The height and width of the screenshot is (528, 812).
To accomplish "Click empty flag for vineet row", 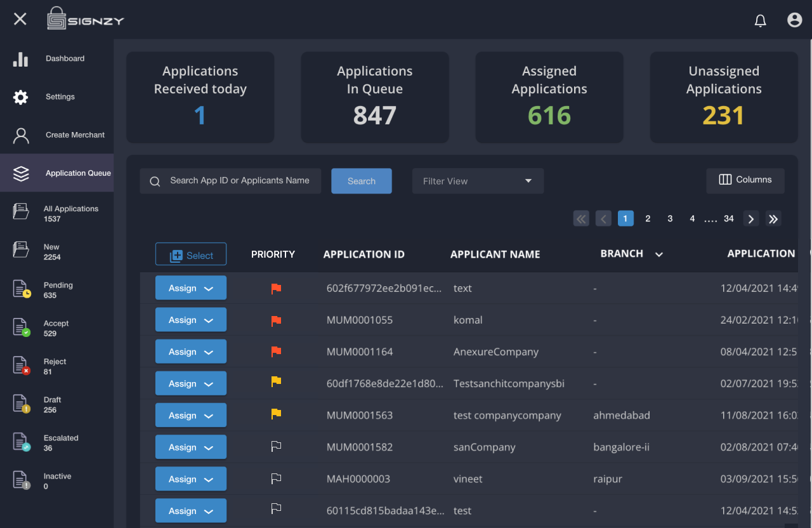I will point(276,478).
